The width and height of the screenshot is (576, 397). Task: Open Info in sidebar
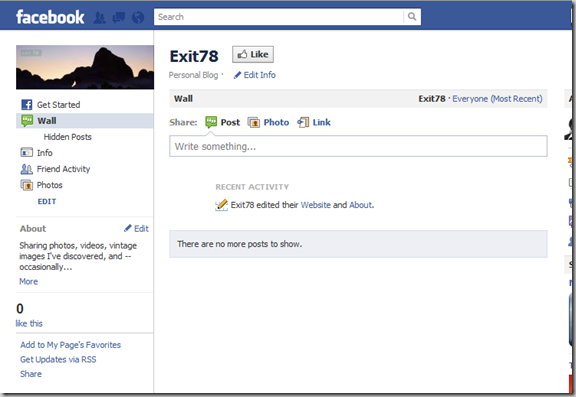[44, 153]
